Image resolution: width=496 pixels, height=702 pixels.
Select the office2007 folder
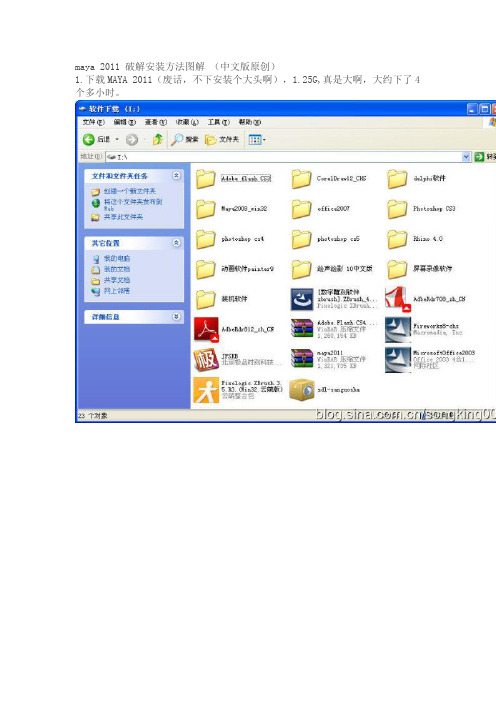(321, 209)
